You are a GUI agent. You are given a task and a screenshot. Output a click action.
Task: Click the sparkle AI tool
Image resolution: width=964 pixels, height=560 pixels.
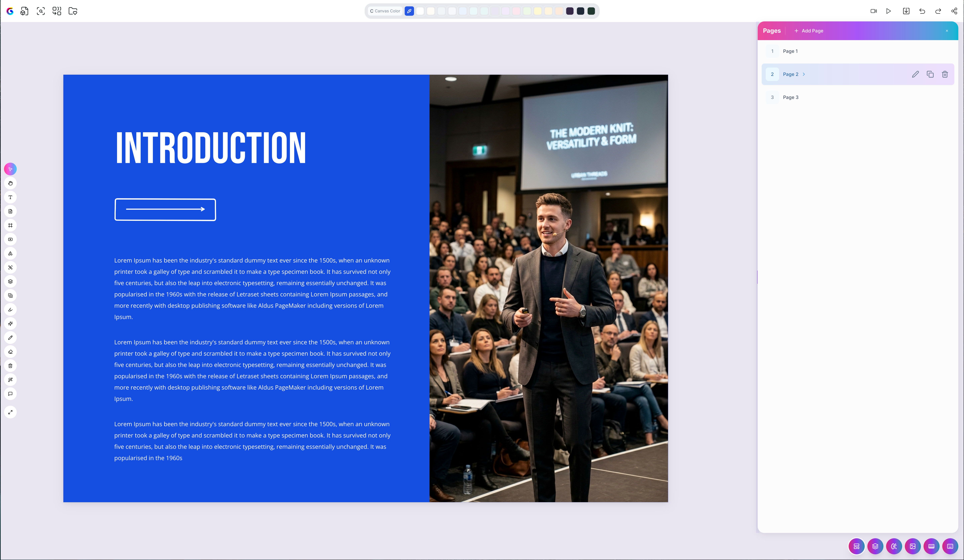point(10,324)
